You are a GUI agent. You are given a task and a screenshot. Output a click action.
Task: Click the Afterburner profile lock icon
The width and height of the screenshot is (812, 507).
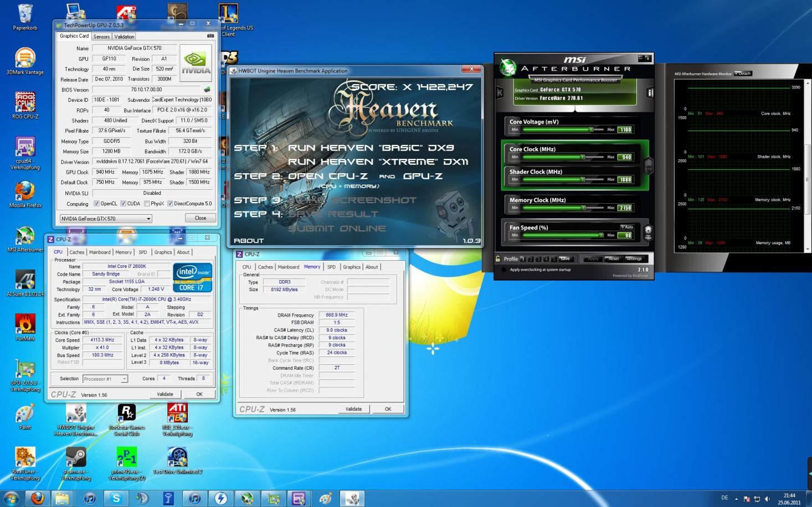498,258
